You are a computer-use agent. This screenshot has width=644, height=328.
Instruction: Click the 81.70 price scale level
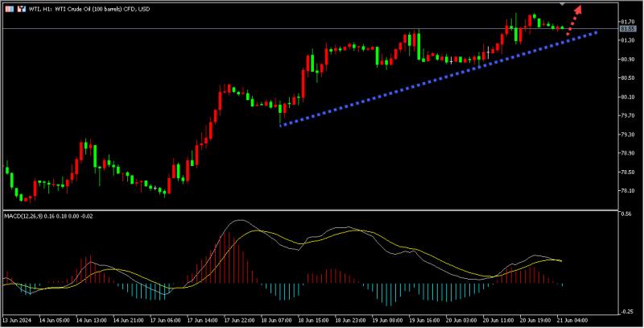(x=628, y=22)
